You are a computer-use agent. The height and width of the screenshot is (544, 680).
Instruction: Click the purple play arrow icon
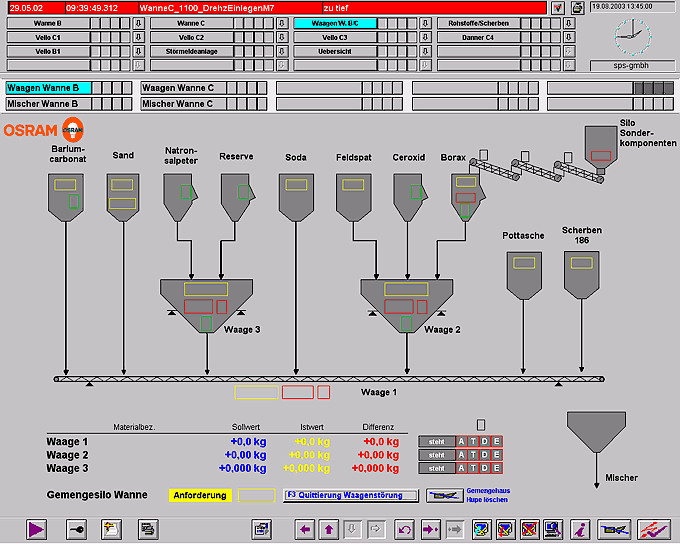(x=37, y=529)
